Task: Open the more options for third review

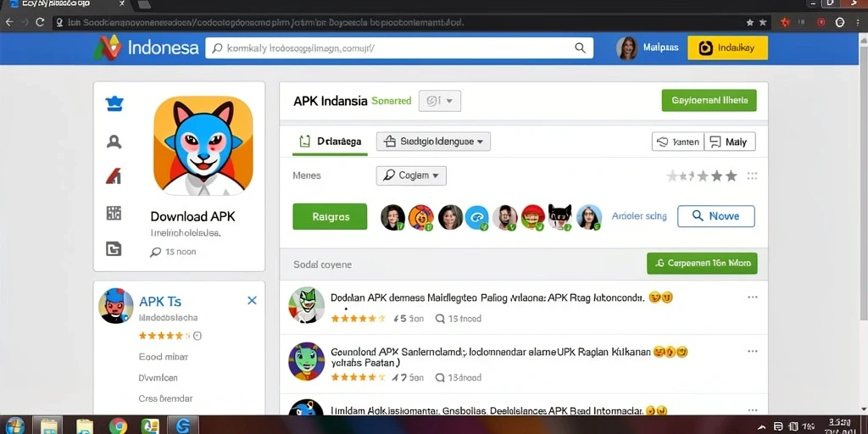Action: [x=753, y=410]
